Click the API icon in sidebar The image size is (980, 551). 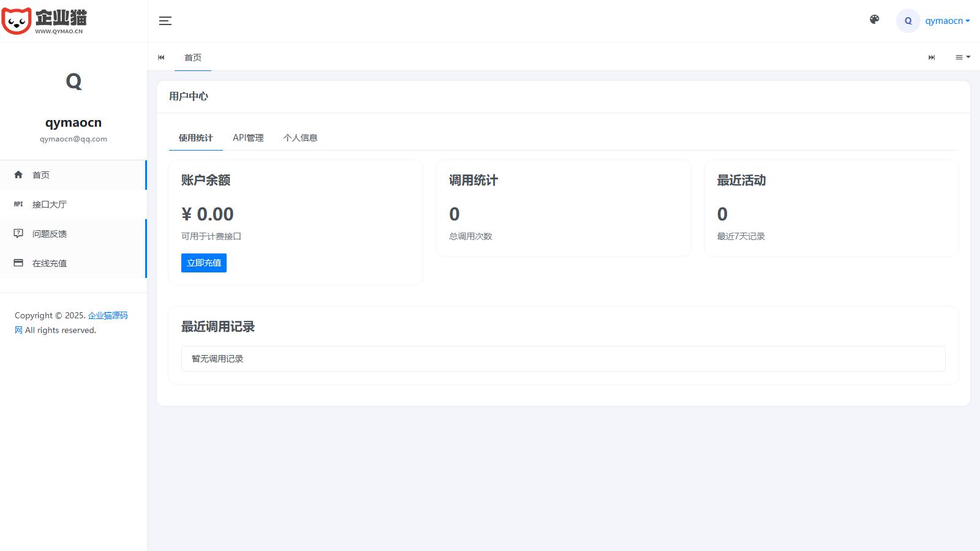click(18, 204)
